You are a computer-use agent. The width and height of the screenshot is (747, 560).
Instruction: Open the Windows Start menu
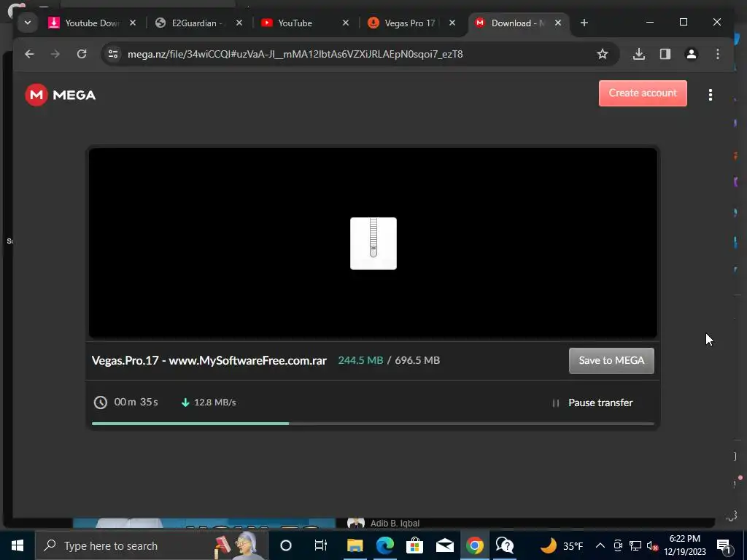[18, 545]
